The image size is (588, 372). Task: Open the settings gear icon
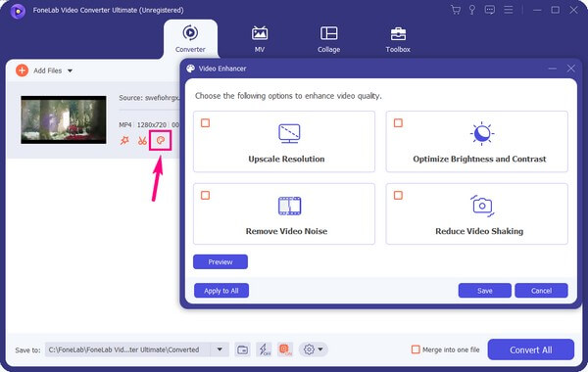(x=309, y=349)
